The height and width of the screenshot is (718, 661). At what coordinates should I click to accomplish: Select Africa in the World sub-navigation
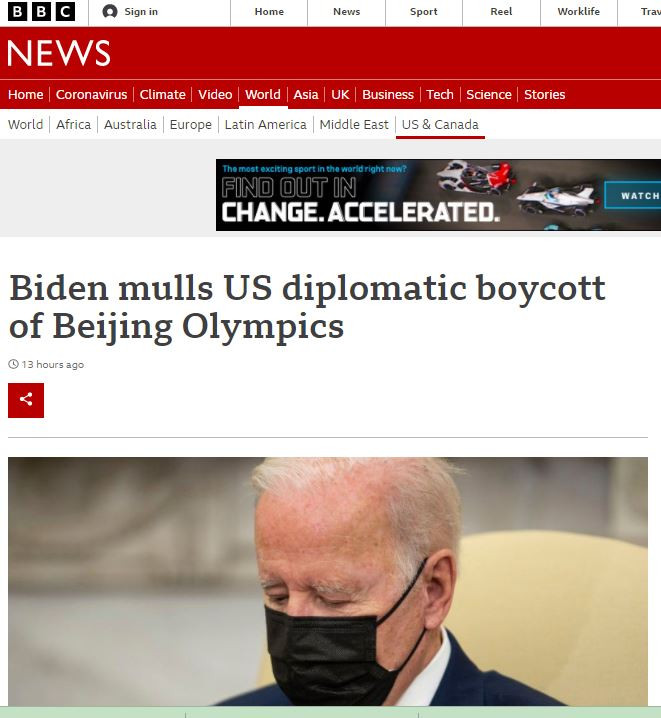73,125
